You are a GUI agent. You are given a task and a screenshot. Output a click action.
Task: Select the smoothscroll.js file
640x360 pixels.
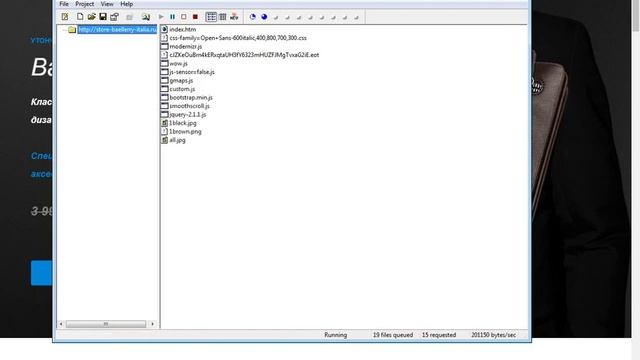[189, 106]
